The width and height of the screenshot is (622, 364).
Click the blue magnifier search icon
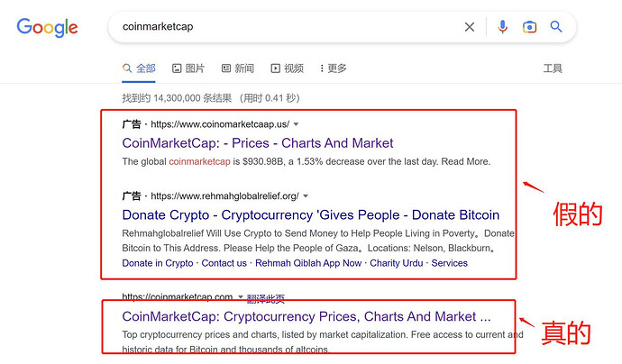(x=556, y=26)
